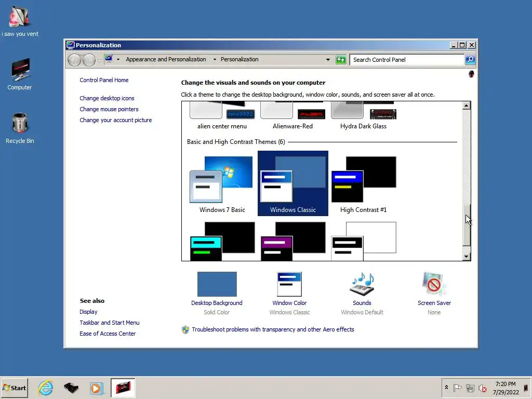Screen dimensions: 532x399
Task: Open the Display link under See also
Action: point(88,312)
